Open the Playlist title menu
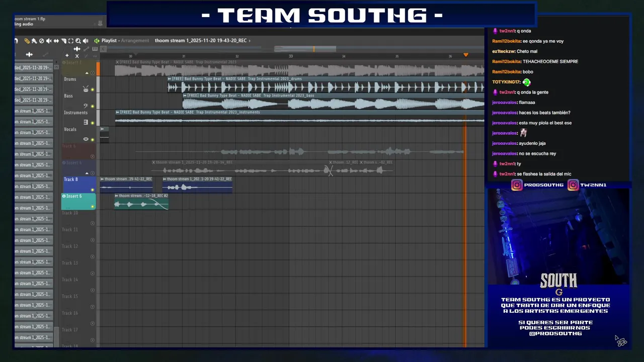The image size is (644, 362). (109, 41)
